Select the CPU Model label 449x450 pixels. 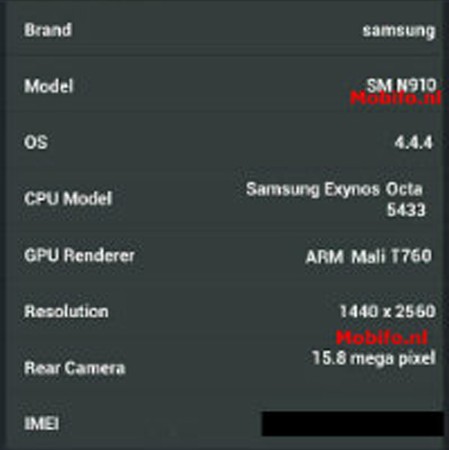(68, 199)
